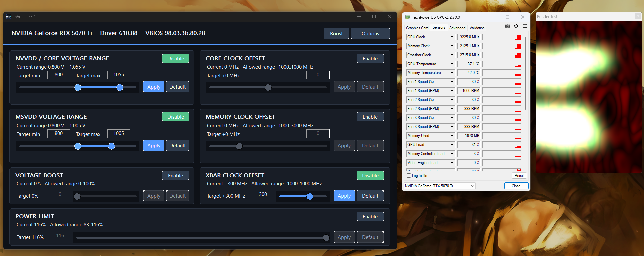Click the mVolt+ app icon in title bar

click(9, 16)
